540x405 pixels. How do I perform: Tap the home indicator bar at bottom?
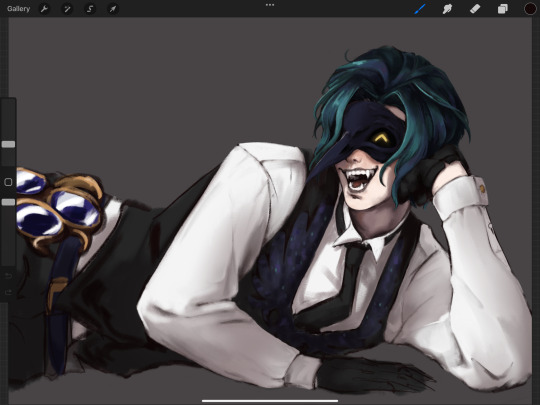270,401
